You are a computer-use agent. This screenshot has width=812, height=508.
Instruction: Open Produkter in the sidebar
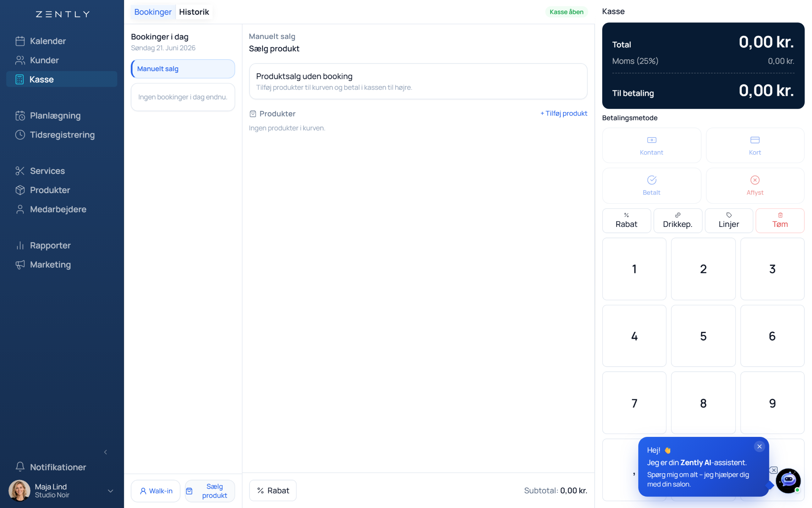[62, 190]
